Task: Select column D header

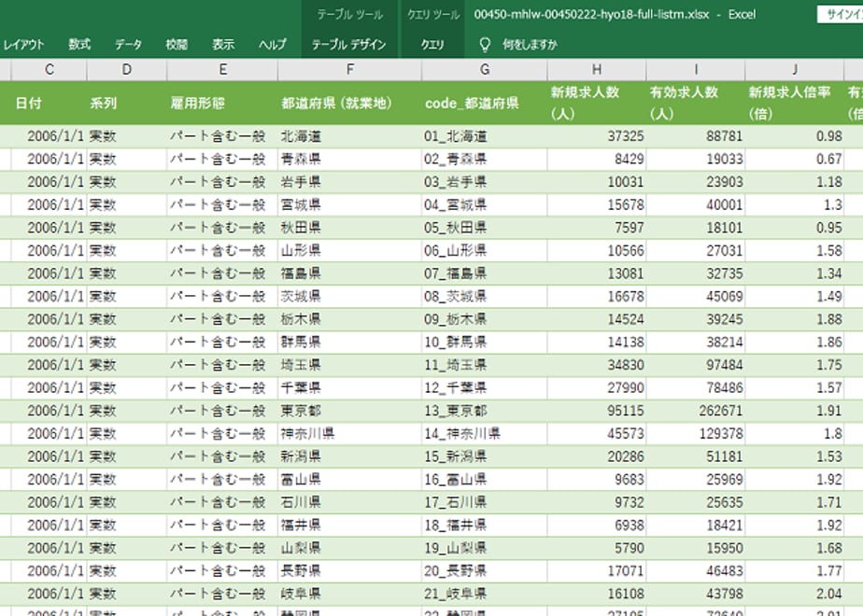Action: pyautogui.click(x=127, y=69)
